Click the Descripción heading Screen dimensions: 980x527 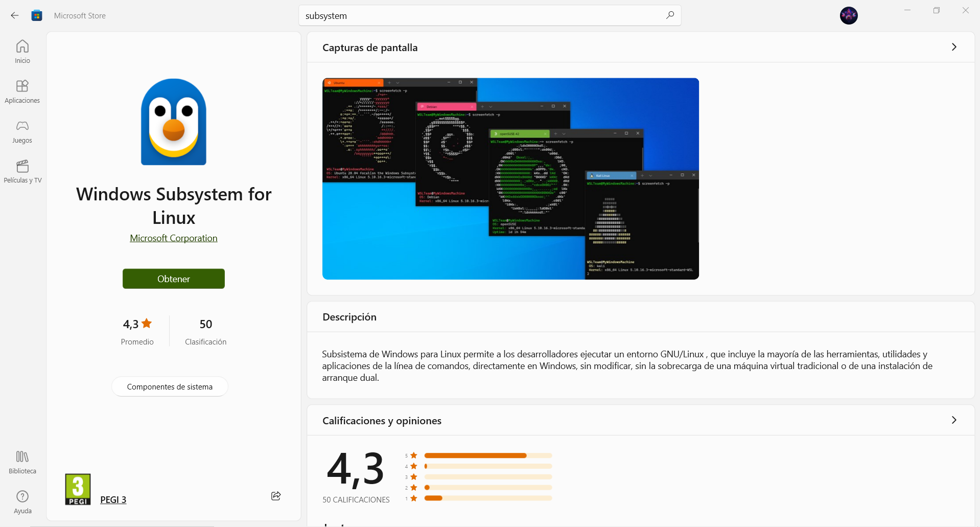(349, 317)
